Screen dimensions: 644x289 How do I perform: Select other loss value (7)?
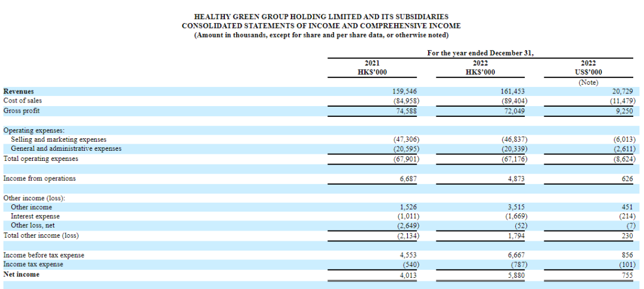click(x=631, y=226)
